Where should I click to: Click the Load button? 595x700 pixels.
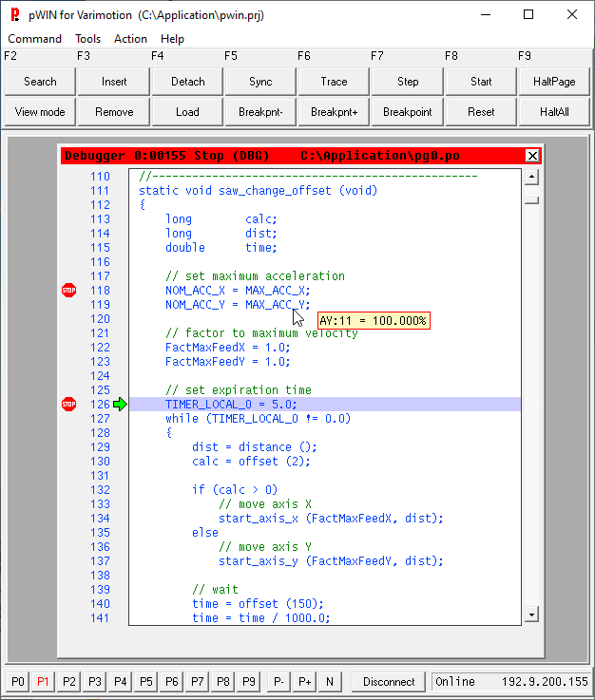click(x=187, y=112)
